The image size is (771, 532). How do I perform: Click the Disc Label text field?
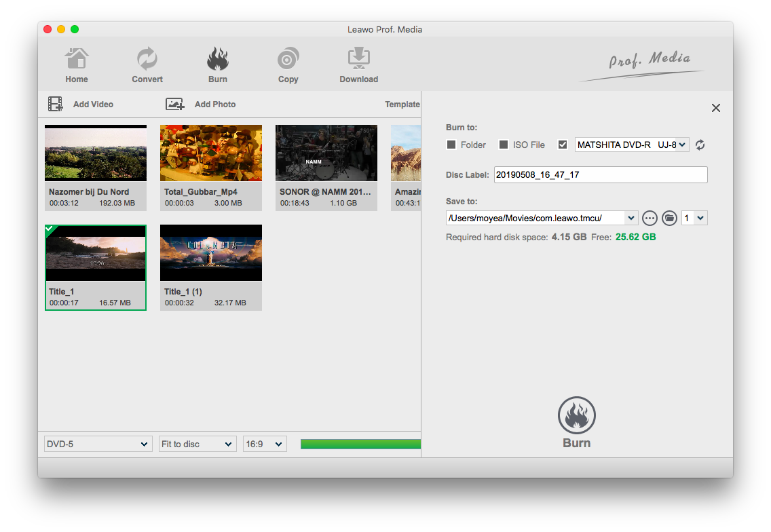[x=601, y=175]
